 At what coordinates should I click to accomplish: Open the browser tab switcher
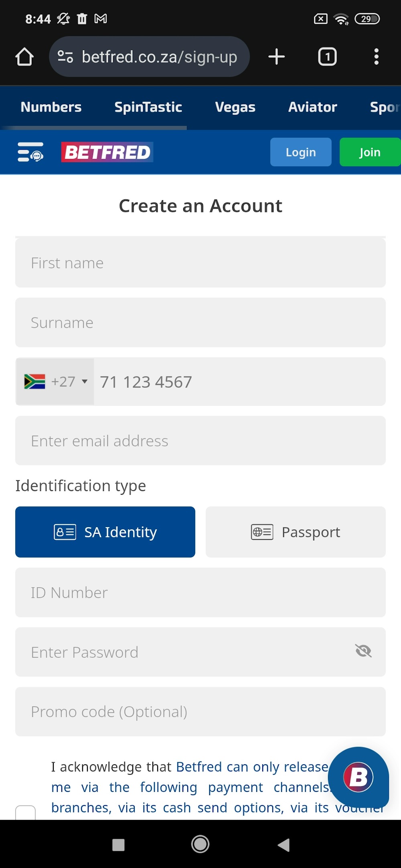pyautogui.click(x=327, y=56)
